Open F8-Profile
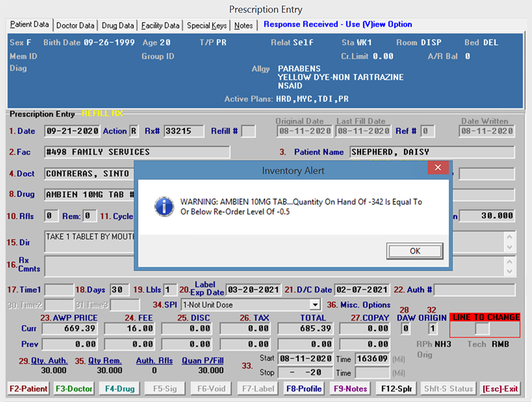This screenshot has height=402, width=532. pos(305,389)
